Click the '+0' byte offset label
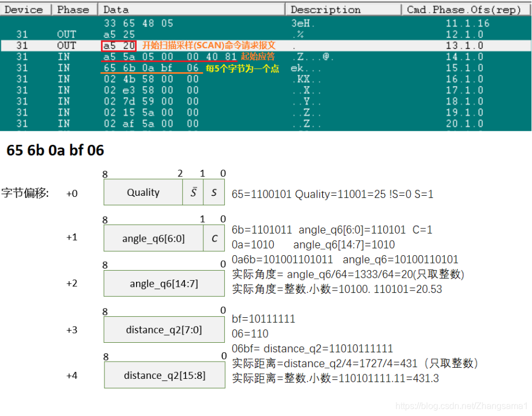Image resolution: width=532 pixels, height=416 pixels. [x=72, y=194]
